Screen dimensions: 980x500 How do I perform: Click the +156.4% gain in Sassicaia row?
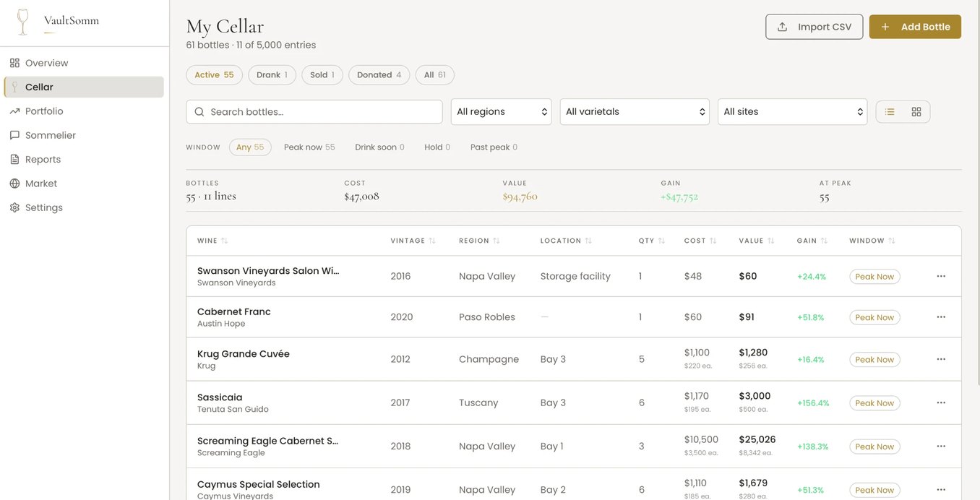[813, 403]
